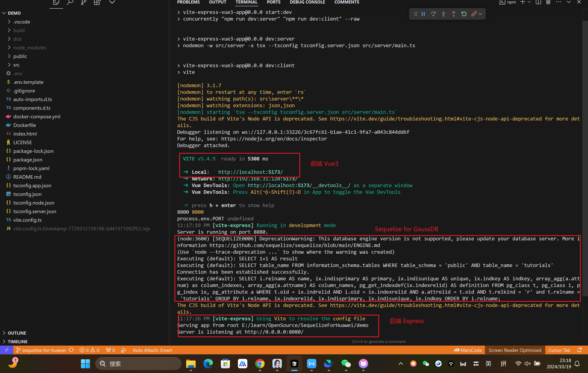The height and width of the screenshot is (373, 588).
Task: Toggle Auto Attach: Smart setting
Action: [x=152, y=350]
